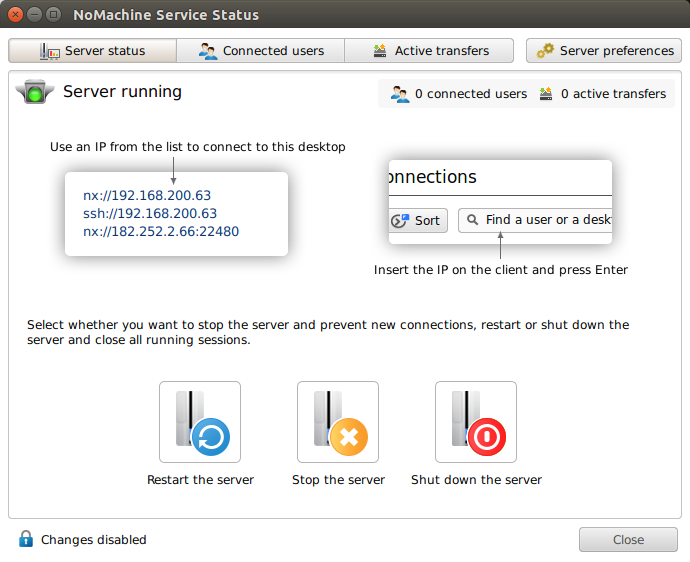This screenshot has height=562, width=690.
Task: Click the Restart the server icon
Action: coord(200,422)
